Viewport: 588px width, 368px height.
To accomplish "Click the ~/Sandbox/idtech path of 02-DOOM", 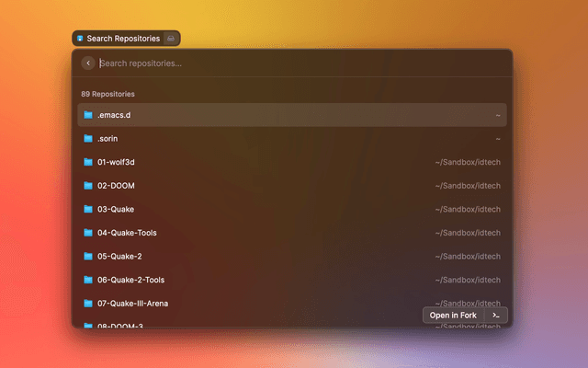I will [468, 186].
